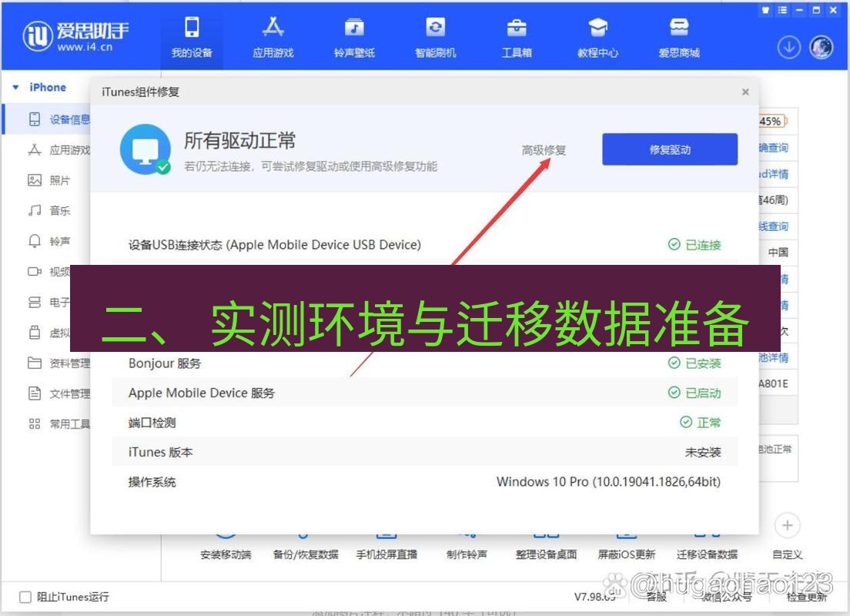Close the iTunes组件修复 dialog
This screenshot has height=616, width=850.
(745, 92)
